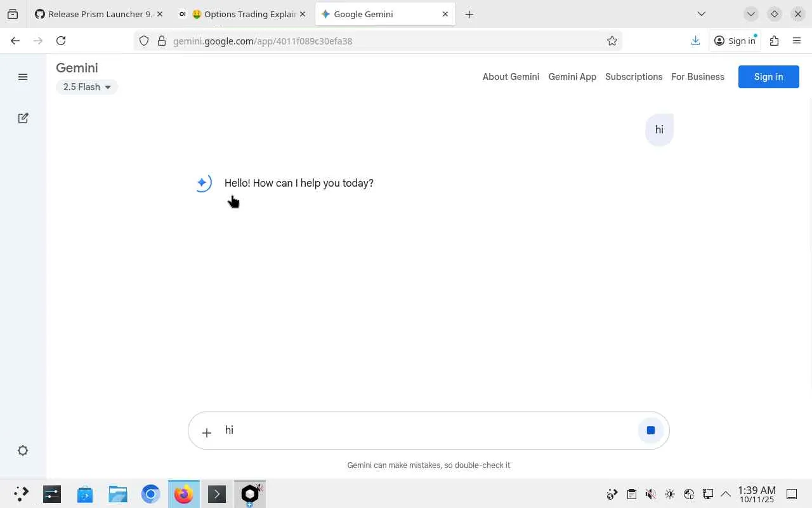Click the plus icon to add files

point(206,432)
